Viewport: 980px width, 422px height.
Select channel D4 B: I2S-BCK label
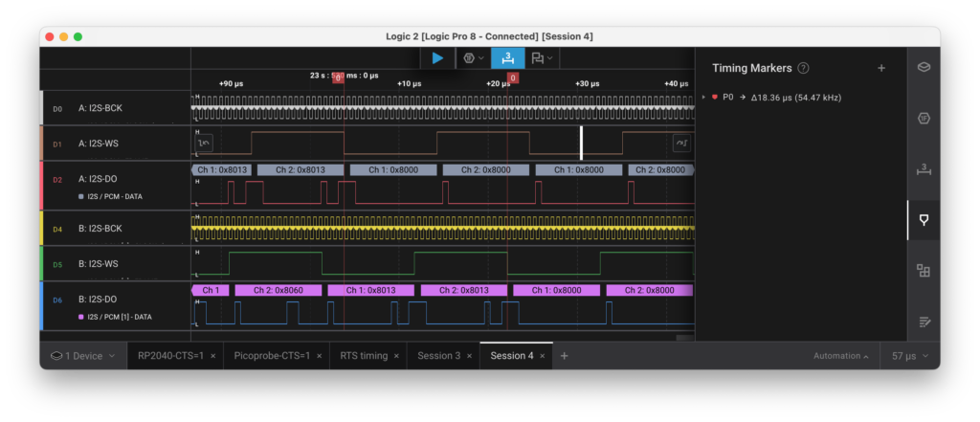coord(100,229)
